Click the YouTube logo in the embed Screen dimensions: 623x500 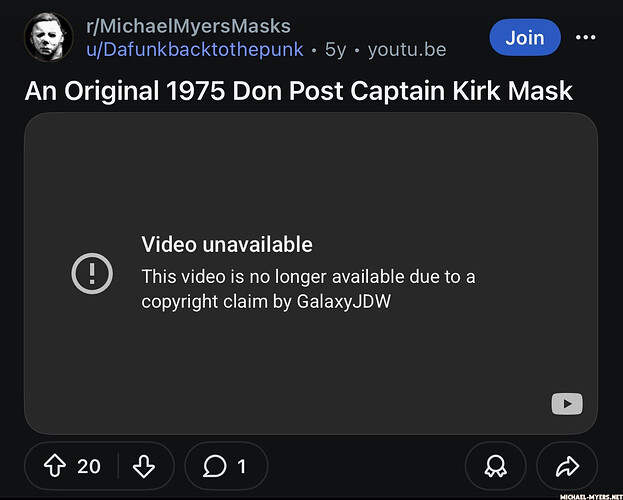click(x=567, y=404)
